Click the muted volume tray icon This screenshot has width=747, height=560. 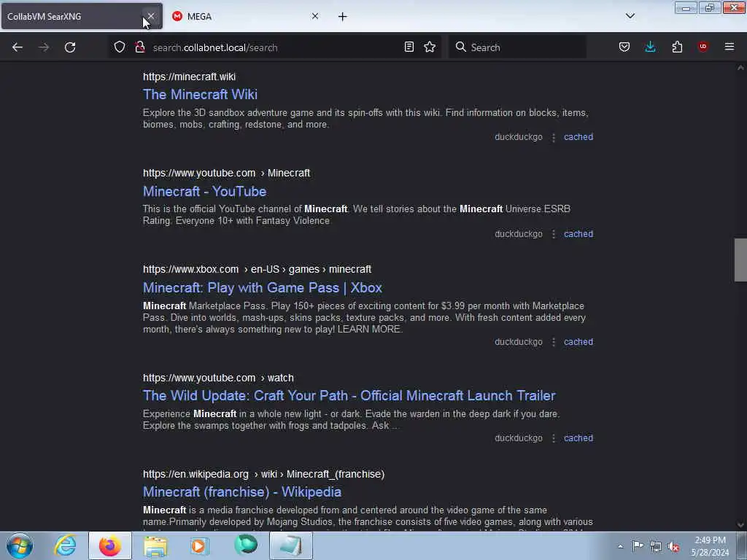673,547
